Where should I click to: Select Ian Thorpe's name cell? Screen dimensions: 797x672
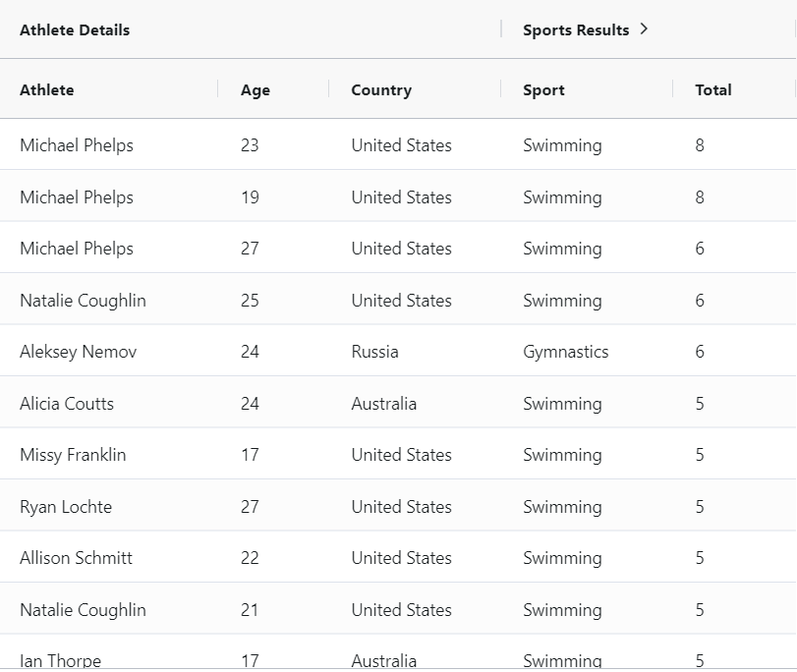coord(60,660)
